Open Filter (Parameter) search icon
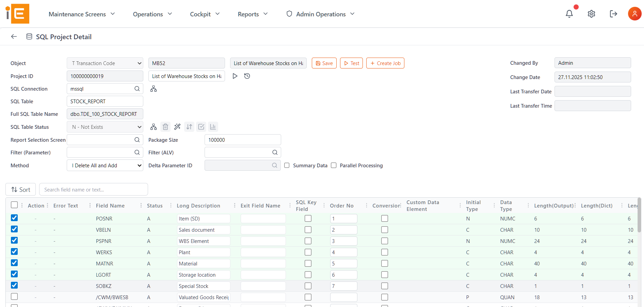The height and width of the screenshot is (307, 644). [x=137, y=152]
